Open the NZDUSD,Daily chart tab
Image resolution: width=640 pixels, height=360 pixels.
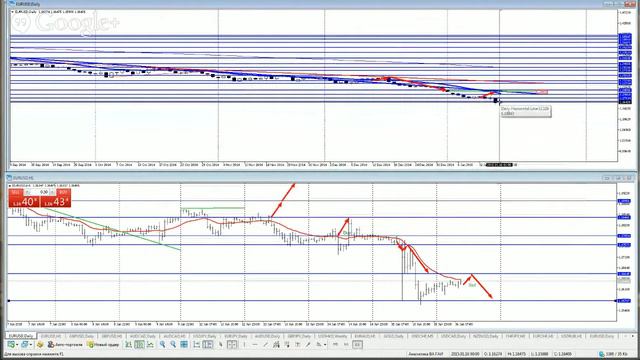pos(486,336)
